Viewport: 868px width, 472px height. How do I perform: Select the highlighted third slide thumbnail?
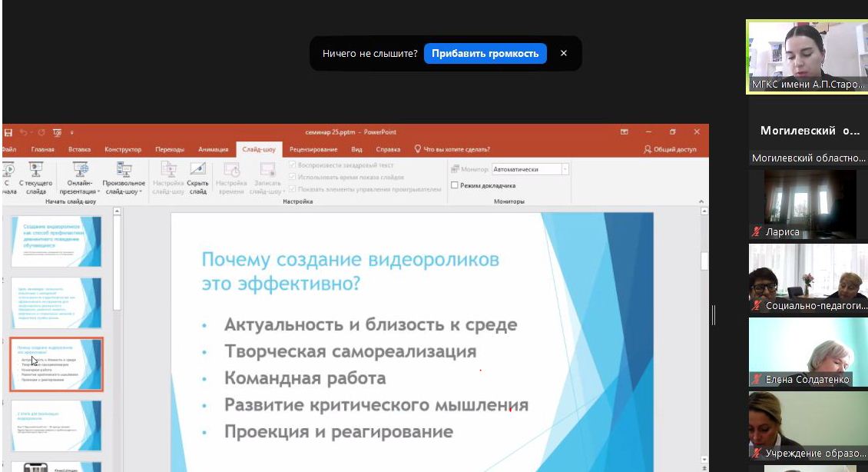tap(57, 364)
